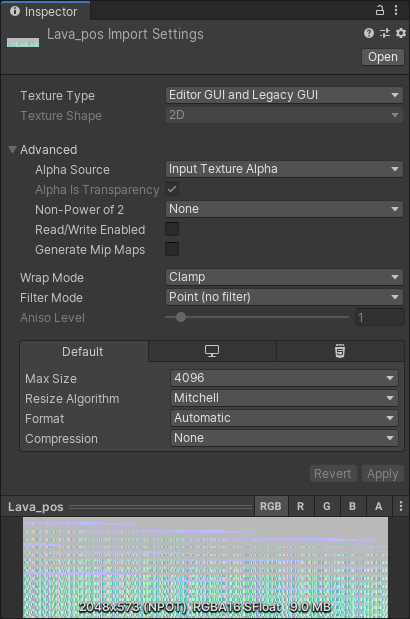This screenshot has width=410, height=619.
Task: Click the Wrap Mode label
Action: (52, 278)
